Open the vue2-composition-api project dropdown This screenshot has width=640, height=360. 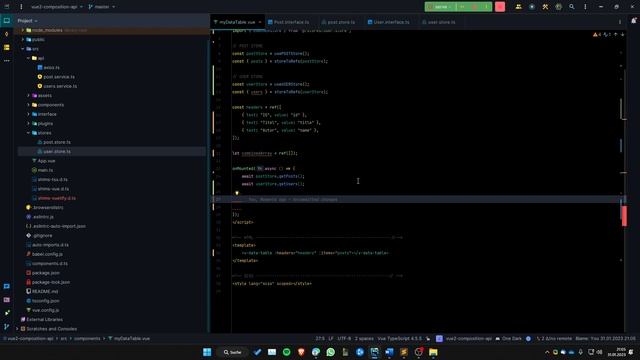tap(57, 7)
